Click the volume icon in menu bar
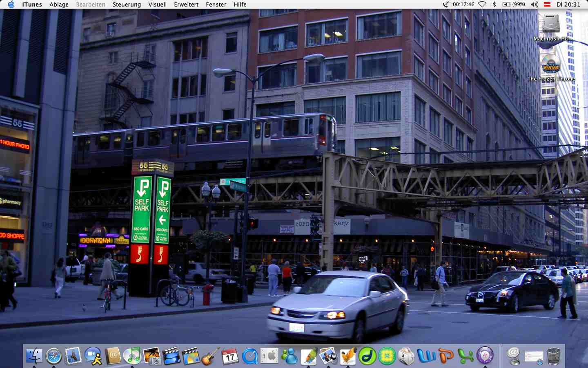588x368 pixels. (x=535, y=4)
